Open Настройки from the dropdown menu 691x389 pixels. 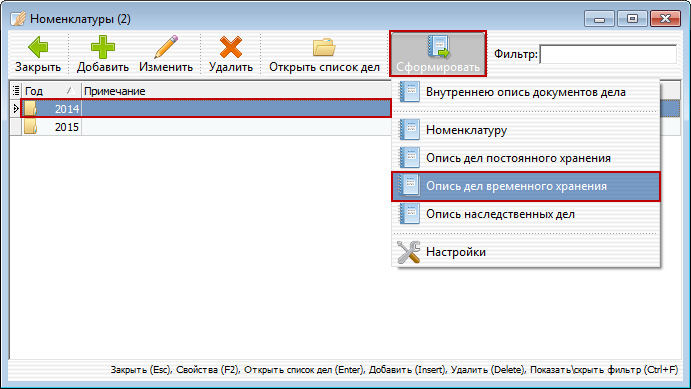[x=525, y=252]
